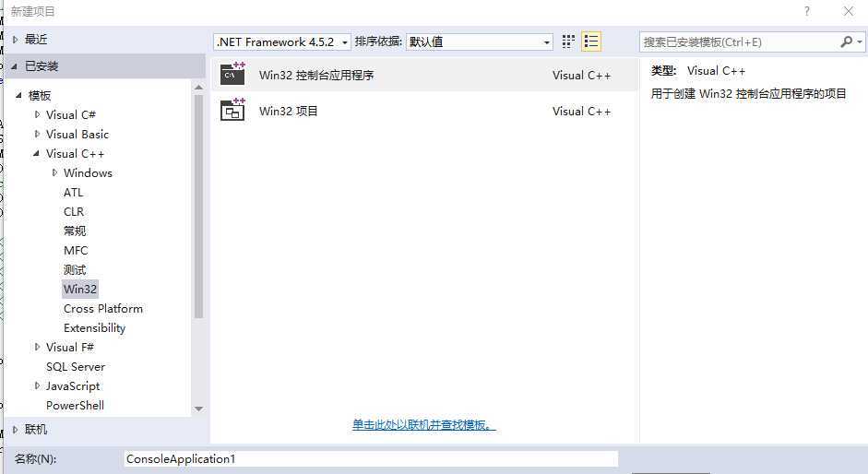This screenshot has height=474, width=868.
Task: Open the help question mark button
Action: pos(806,11)
